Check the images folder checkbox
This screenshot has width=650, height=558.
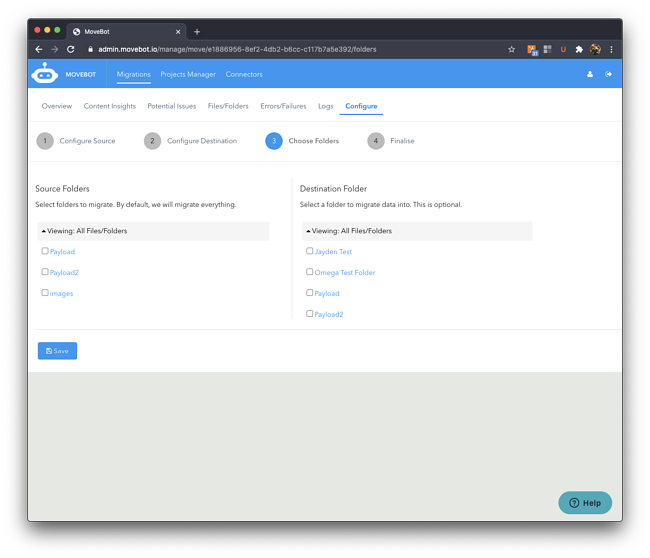tap(45, 292)
